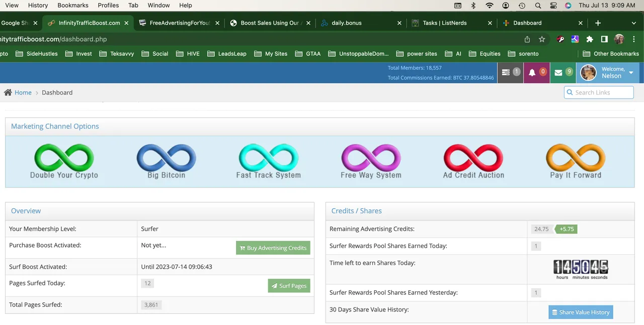Viewport: 644px width, 325px height.
Task: Open the Profiles menu
Action: 108,6
